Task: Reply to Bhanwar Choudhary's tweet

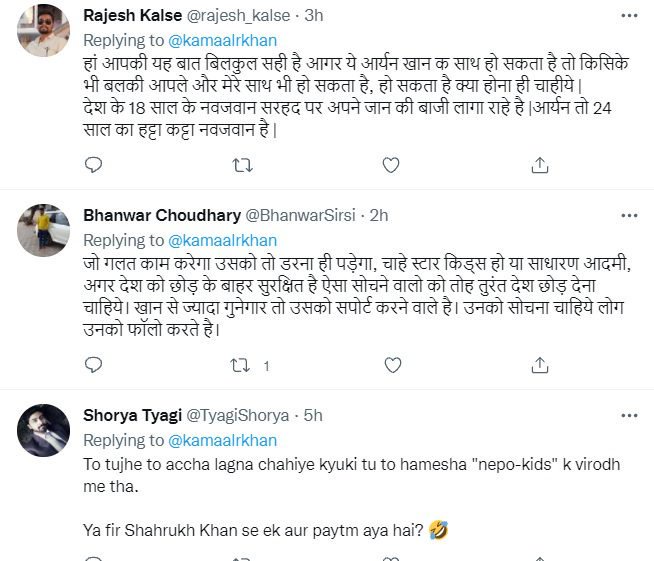Action: point(94,366)
